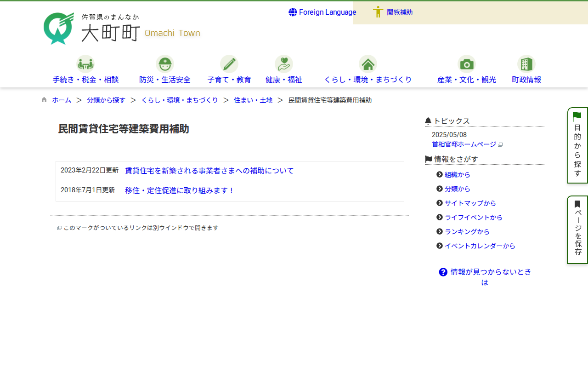Open the 子育て・教育 menu
Image resolution: width=588 pixels, height=368 pixels.
pos(229,80)
